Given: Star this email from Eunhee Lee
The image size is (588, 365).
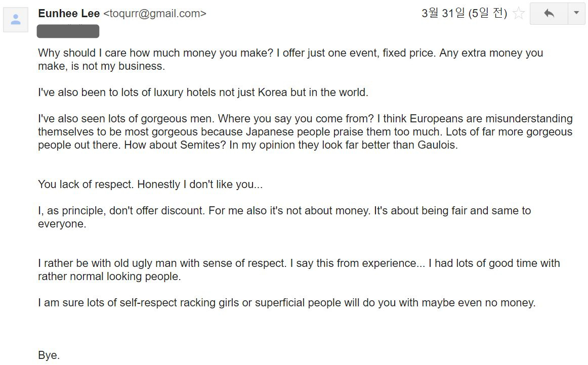Looking at the screenshot, I should click(519, 14).
